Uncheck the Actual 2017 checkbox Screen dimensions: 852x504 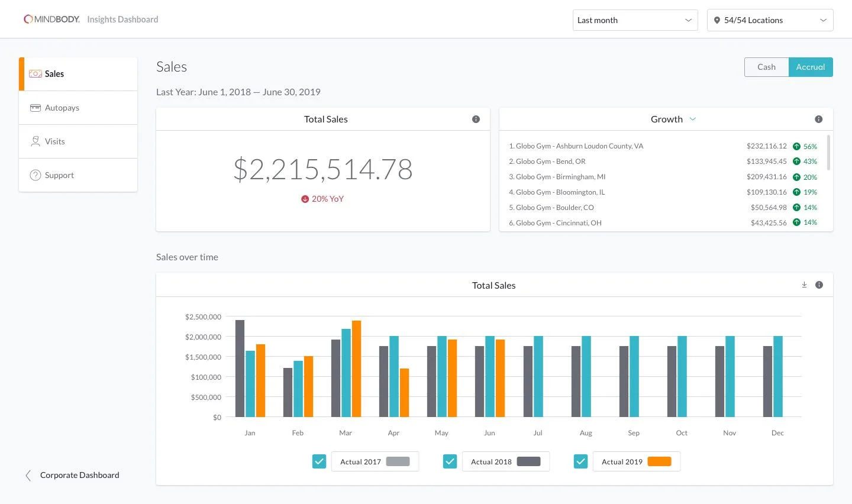click(319, 461)
